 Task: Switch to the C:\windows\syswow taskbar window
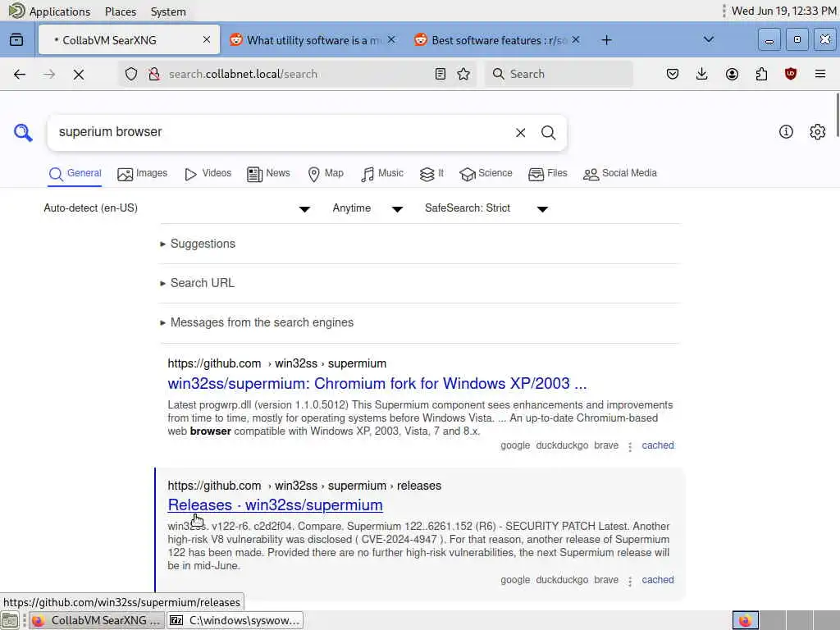coord(235,620)
